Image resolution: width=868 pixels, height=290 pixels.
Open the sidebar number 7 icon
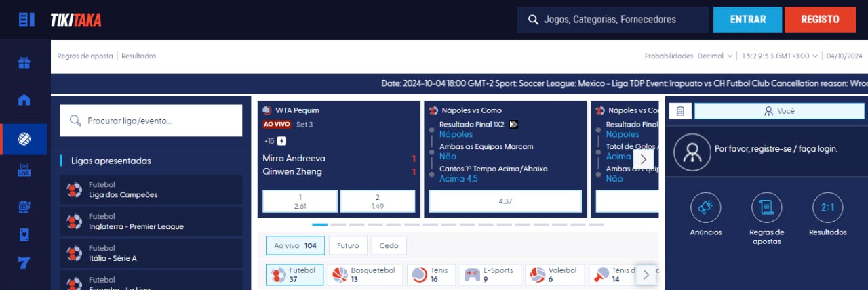click(24, 262)
